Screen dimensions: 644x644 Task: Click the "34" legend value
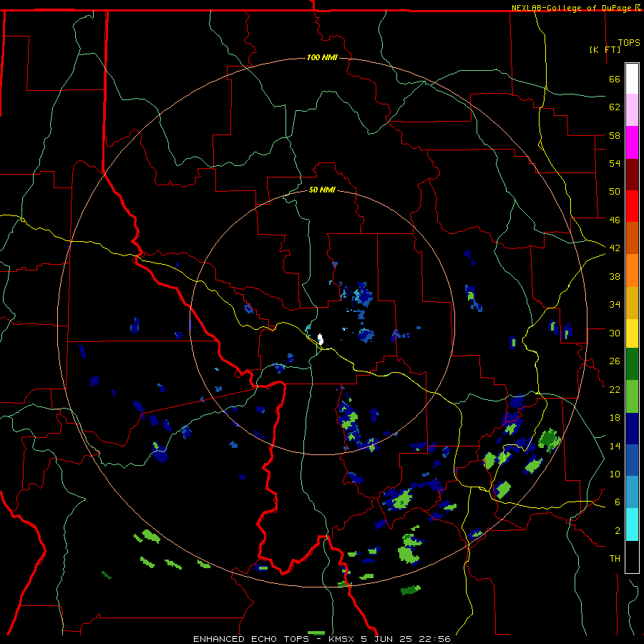[615, 305]
